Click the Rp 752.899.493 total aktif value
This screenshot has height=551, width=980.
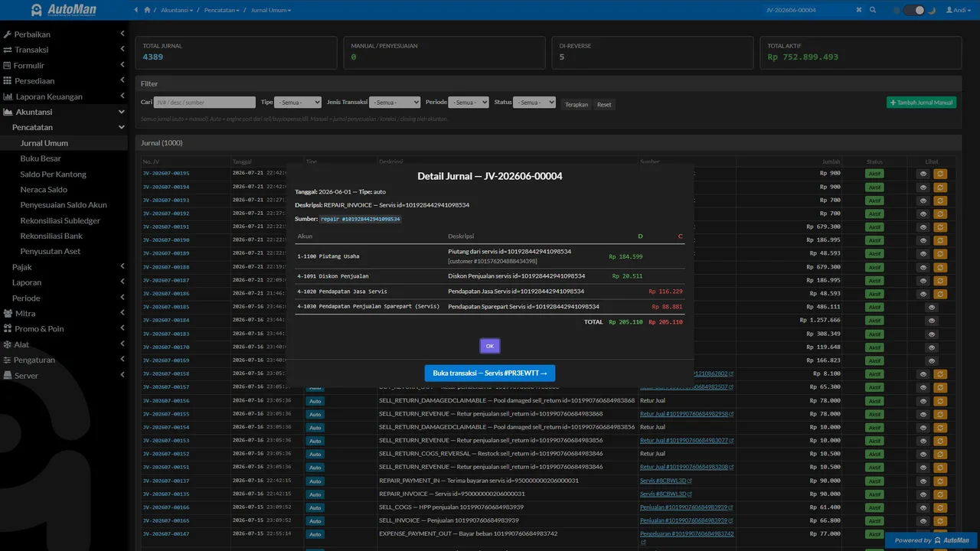[x=802, y=57]
